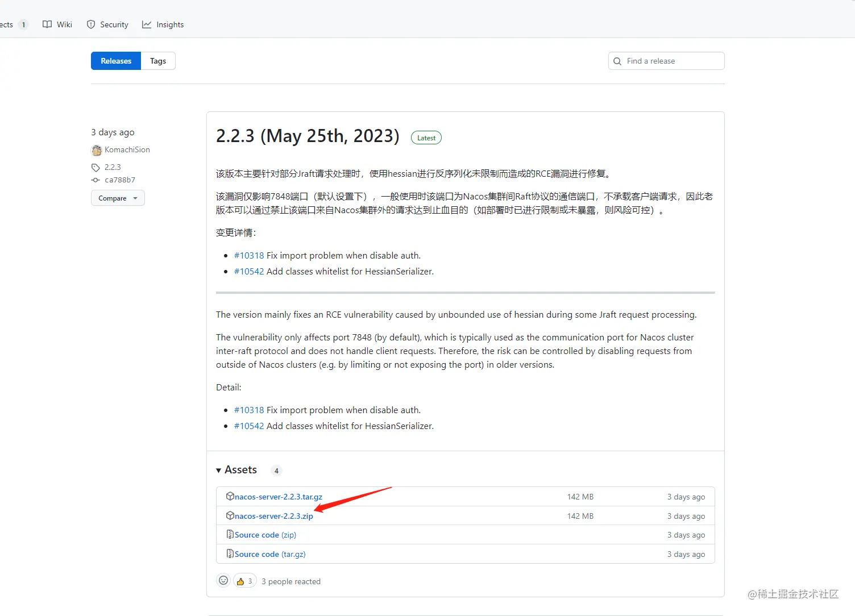
Task: Open the Insights tab
Action: point(163,24)
